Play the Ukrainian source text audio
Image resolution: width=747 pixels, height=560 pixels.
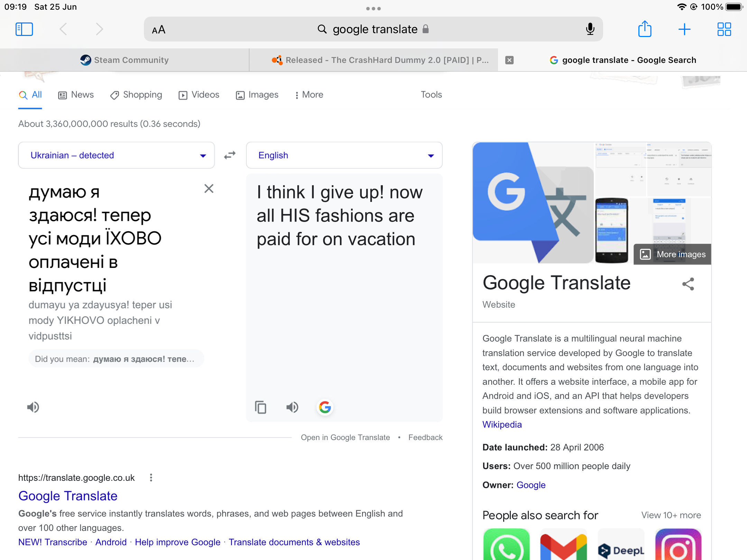[x=33, y=407]
